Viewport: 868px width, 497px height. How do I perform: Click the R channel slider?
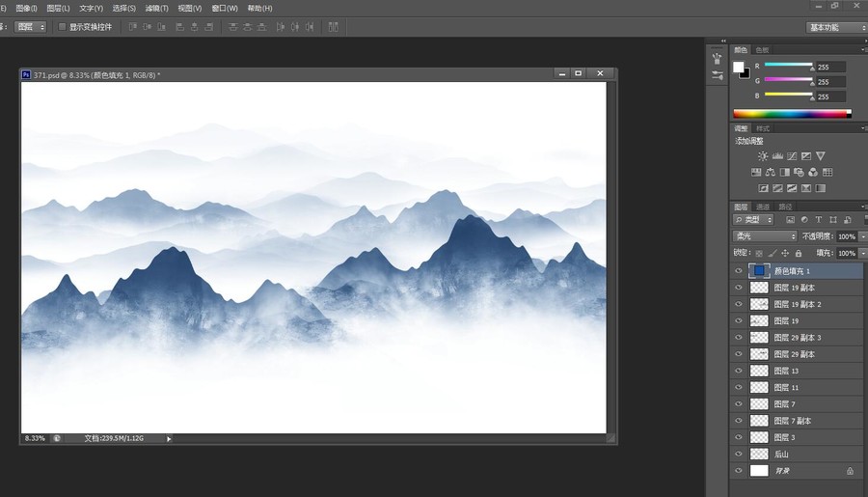point(789,65)
